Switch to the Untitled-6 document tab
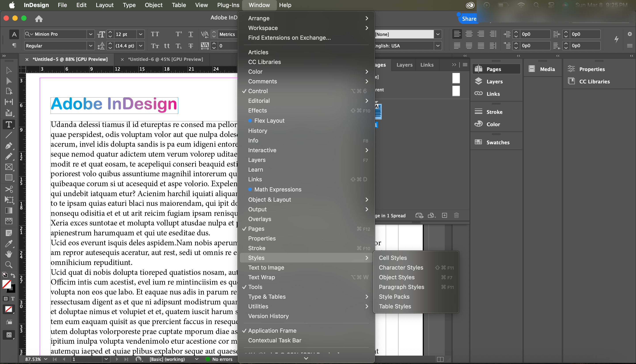636x364 pixels. 165,59
